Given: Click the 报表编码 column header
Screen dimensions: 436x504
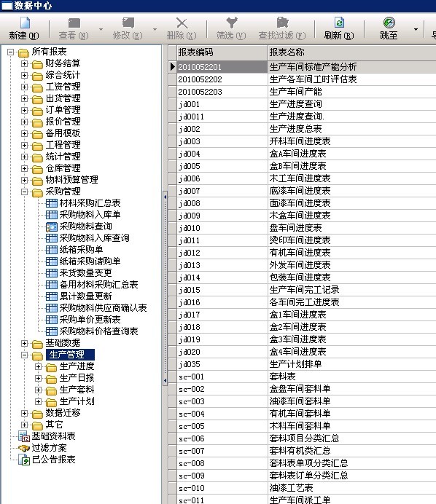Looking at the screenshot, I should pos(222,52).
